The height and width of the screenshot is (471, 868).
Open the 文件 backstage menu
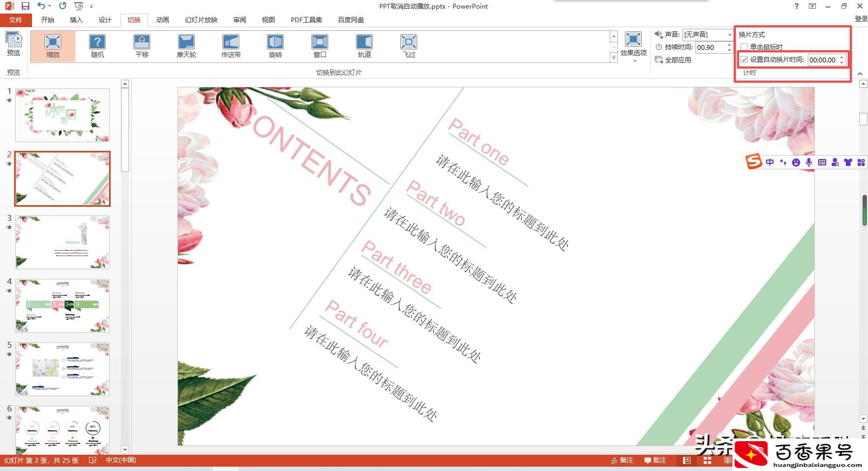click(16, 20)
